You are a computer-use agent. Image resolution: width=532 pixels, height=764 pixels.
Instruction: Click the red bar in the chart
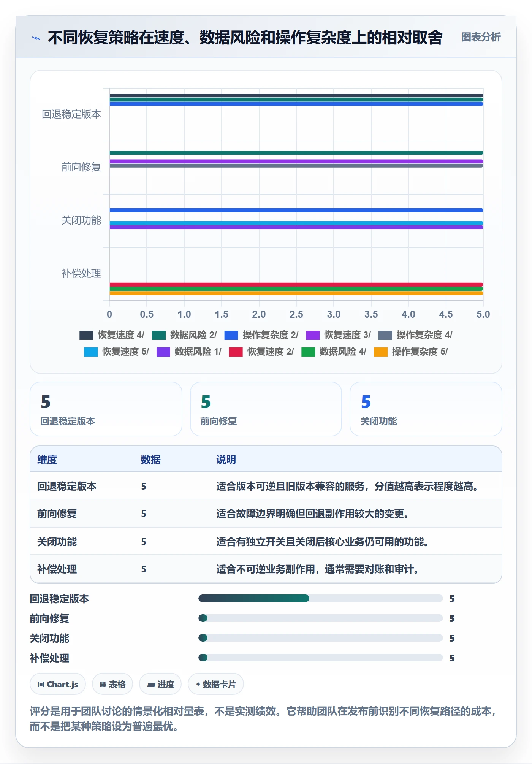pyautogui.click(x=296, y=285)
